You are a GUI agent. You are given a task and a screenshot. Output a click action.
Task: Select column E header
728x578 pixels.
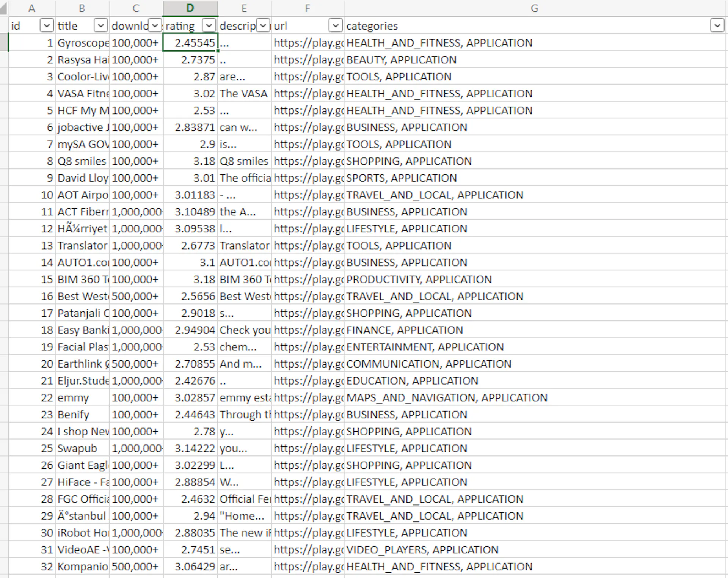245,8
